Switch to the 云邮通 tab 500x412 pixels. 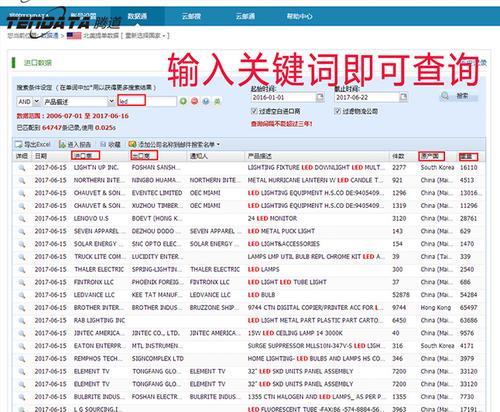click(245, 16)
